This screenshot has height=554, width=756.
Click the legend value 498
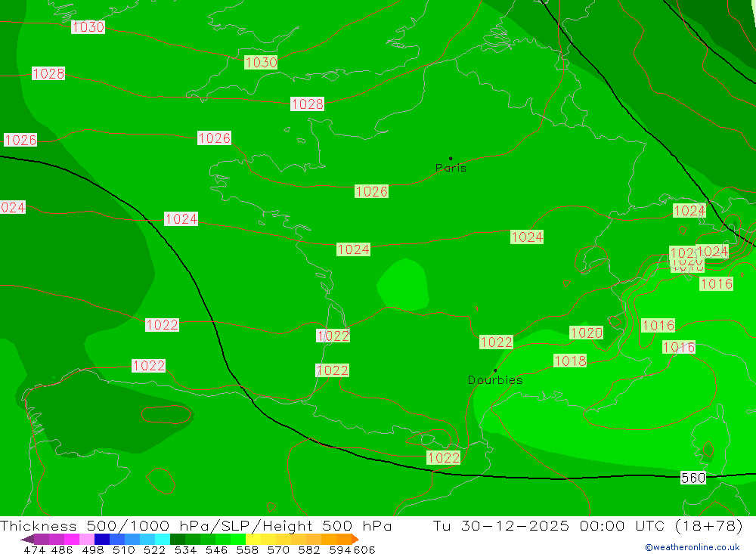92,549
